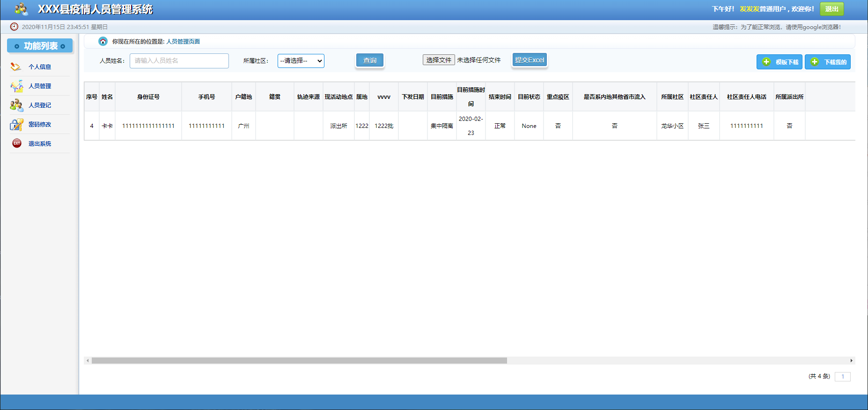The width and height of the screenshot is (868, 410).
Task: Open the 人员登记 menu item
Action: (40, 105)
